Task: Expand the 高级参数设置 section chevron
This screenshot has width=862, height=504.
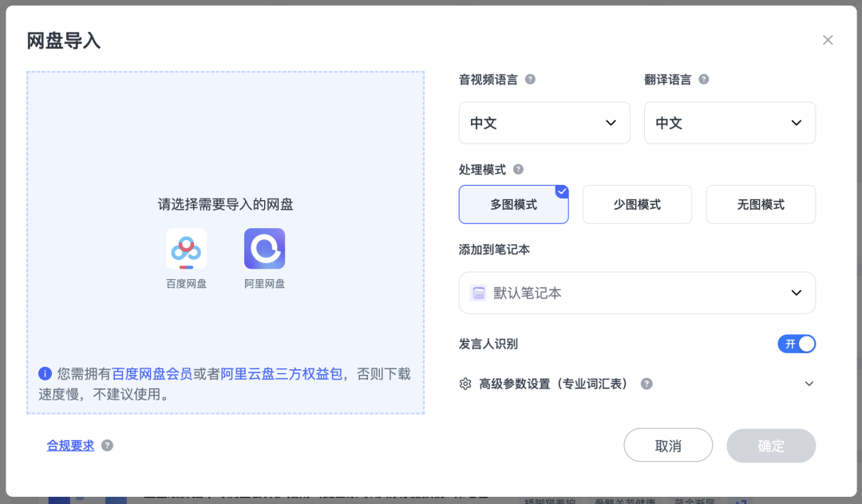Action: click(809, 384)
